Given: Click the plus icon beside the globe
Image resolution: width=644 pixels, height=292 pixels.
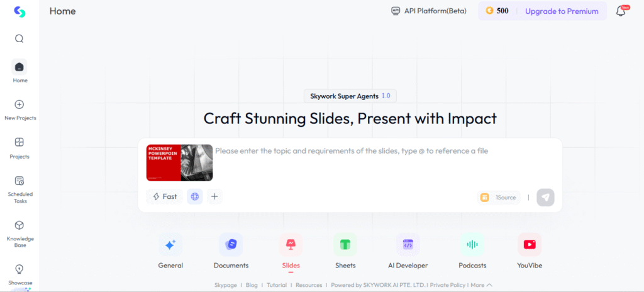Looking at the screenshot, I should pos(214,196).
